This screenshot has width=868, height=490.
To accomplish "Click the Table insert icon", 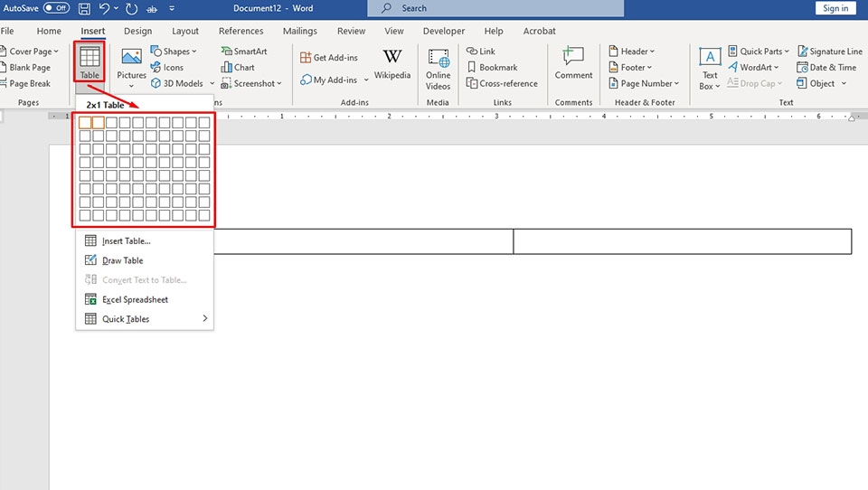I will point(89,61).
